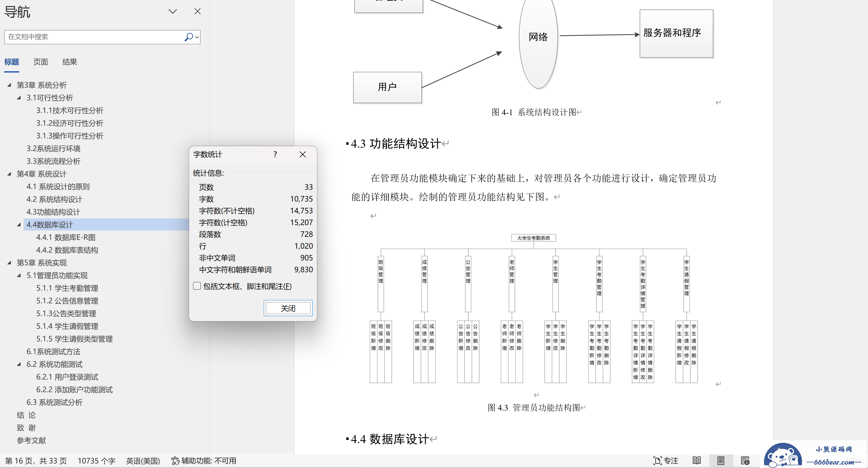The width and height of the screenshot is (868, 468).
Task: Click the 大学生考勤系统 box in chart
Action: tap(534, 238)
